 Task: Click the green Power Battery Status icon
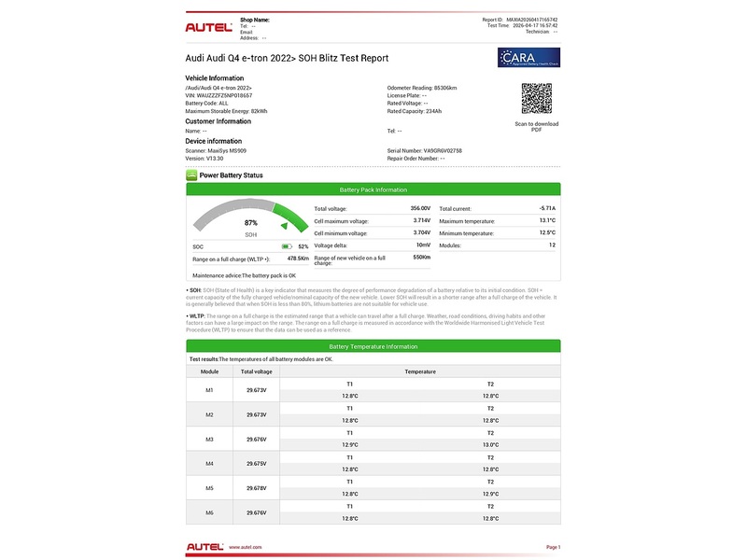(x=191, y=175)
